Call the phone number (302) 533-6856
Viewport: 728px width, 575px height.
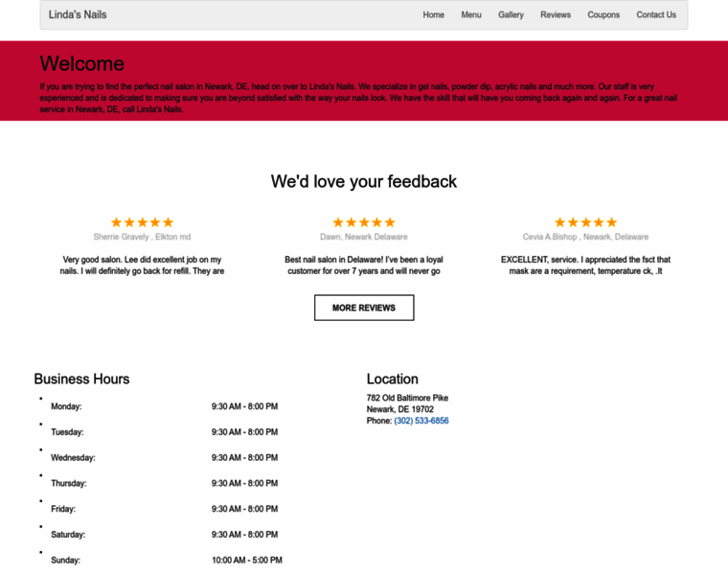pyautogui.click(x=421, y=421)
